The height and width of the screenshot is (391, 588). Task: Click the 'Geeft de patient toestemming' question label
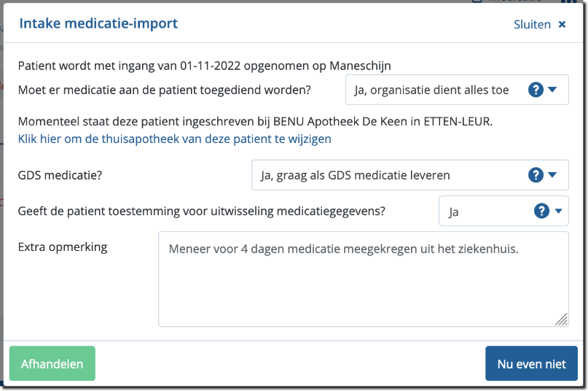202,212
